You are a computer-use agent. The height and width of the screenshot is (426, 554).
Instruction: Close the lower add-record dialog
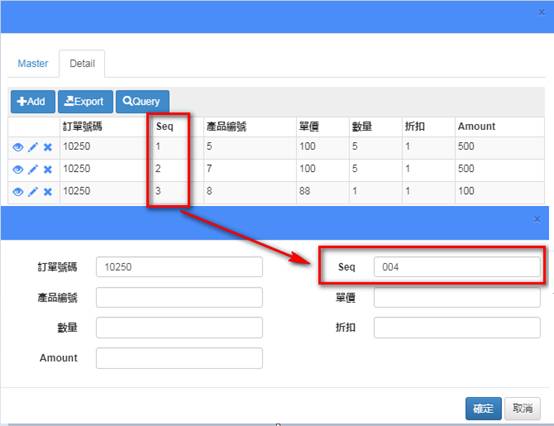tap(537, 219)
